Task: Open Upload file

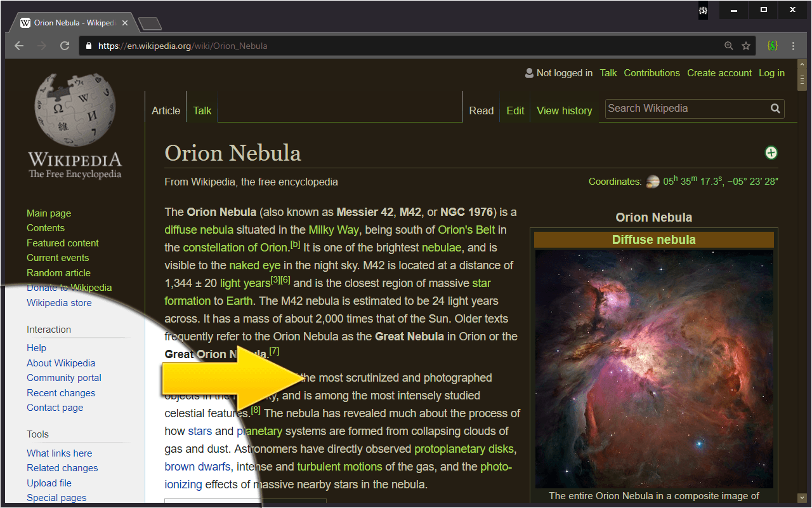Action: pyautogui.click(x=49, y=483)
